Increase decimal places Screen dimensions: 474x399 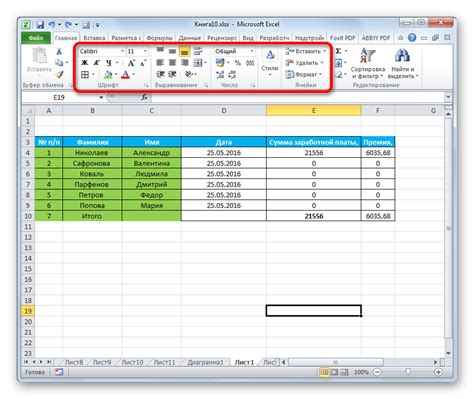[x=220, y=75]
